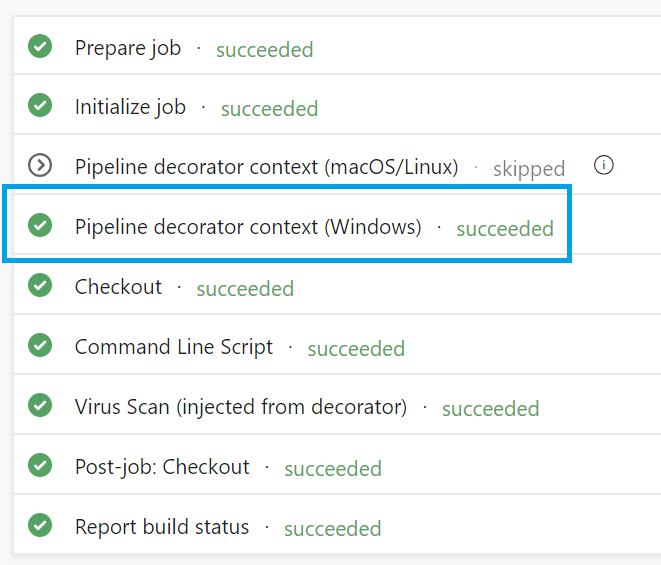This screenshot has height=565, width=661.
Task: Select the Initialize job step
Action: (x=130, y=107)
